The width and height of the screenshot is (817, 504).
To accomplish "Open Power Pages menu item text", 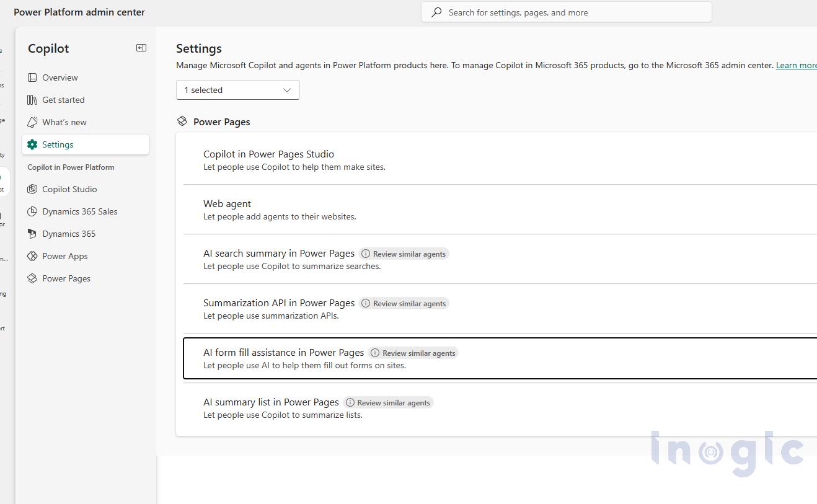I will pyautogui.click(x=66, y=278).
